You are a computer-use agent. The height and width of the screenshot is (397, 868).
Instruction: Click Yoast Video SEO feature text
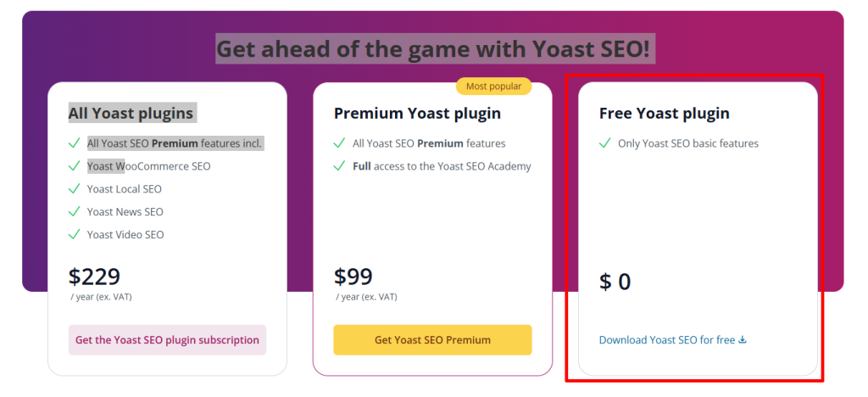pyautogui.click(x=125, y=234)
